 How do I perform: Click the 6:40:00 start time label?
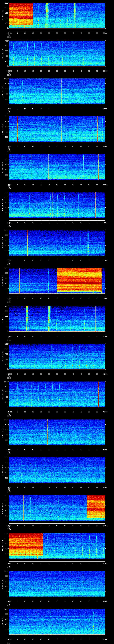tap(9, 374)
